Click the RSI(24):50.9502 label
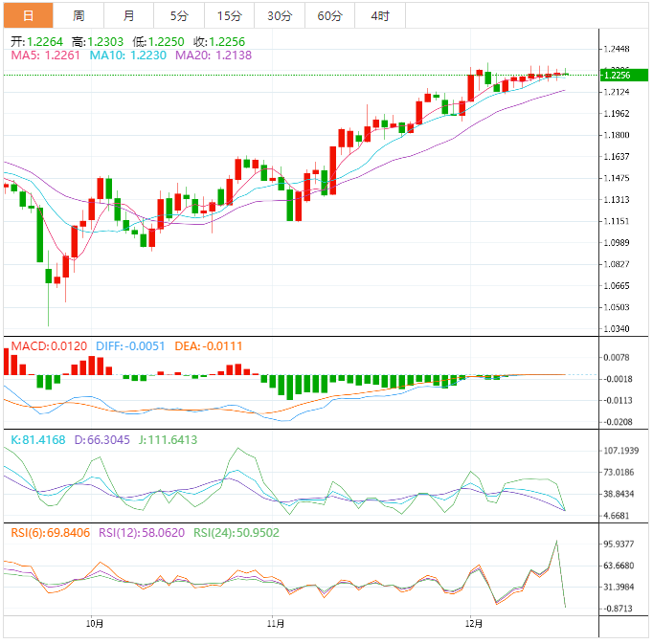653x644 pixels. [x=236, y=532]
